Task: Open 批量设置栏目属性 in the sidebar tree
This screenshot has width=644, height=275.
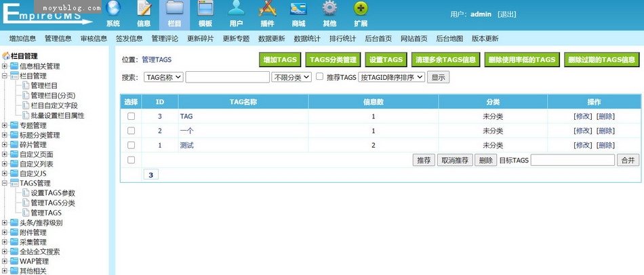Action: pyautogui.click(x=58, y=116)
